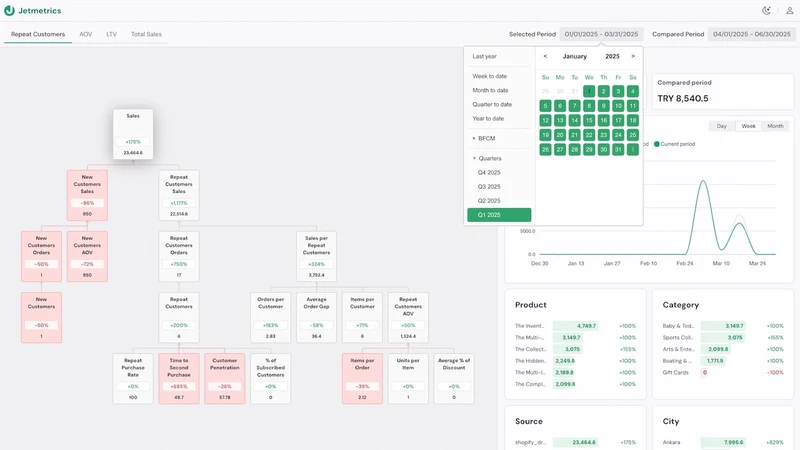This screenshot has width=800, height=450.
Task: Switch to Total Sales tab
Action: pyautogui.click(x=146, y=34)
